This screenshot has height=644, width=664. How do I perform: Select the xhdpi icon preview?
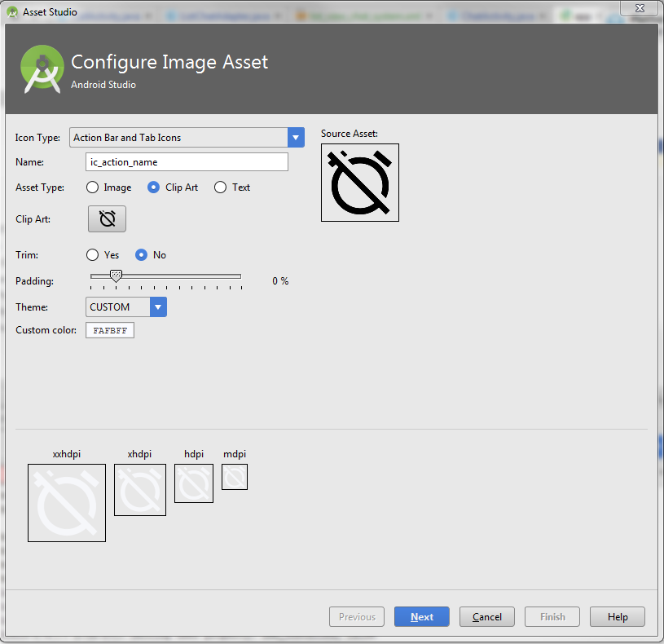139,489
